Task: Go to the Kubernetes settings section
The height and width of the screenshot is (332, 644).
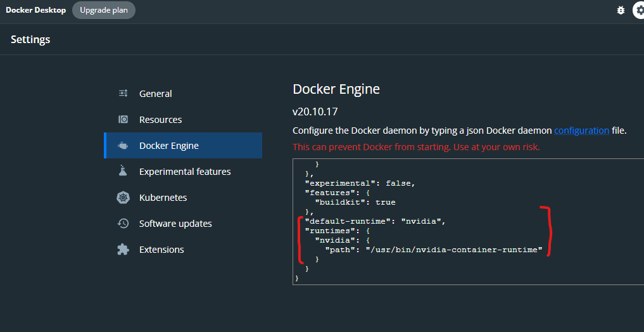Action: [163, 198]
